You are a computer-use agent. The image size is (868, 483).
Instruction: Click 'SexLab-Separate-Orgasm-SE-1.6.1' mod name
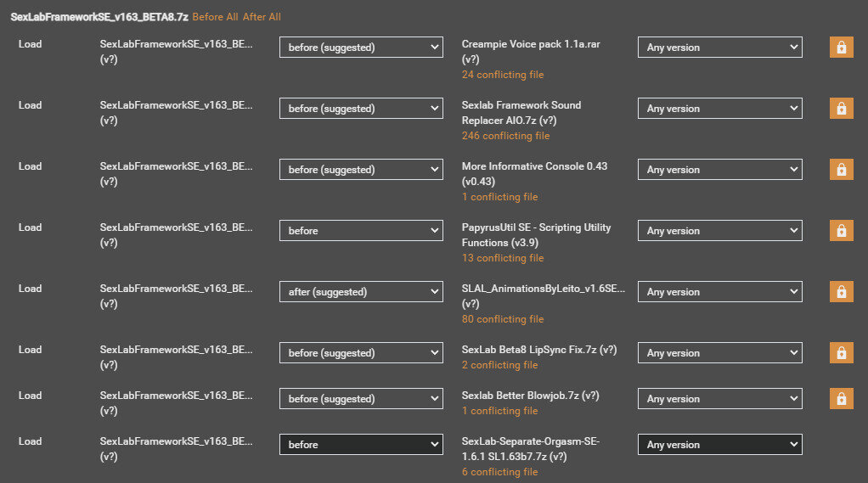(530, 449)
